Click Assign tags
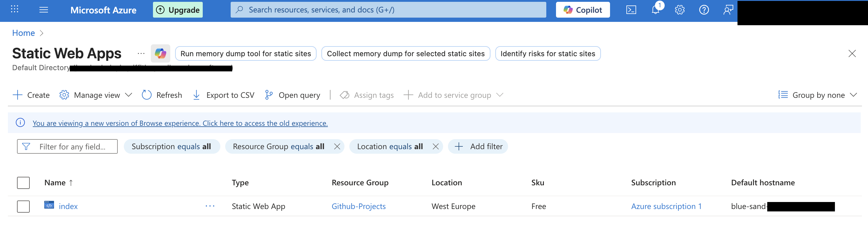 pyautogui.click(x=367, y=95)
